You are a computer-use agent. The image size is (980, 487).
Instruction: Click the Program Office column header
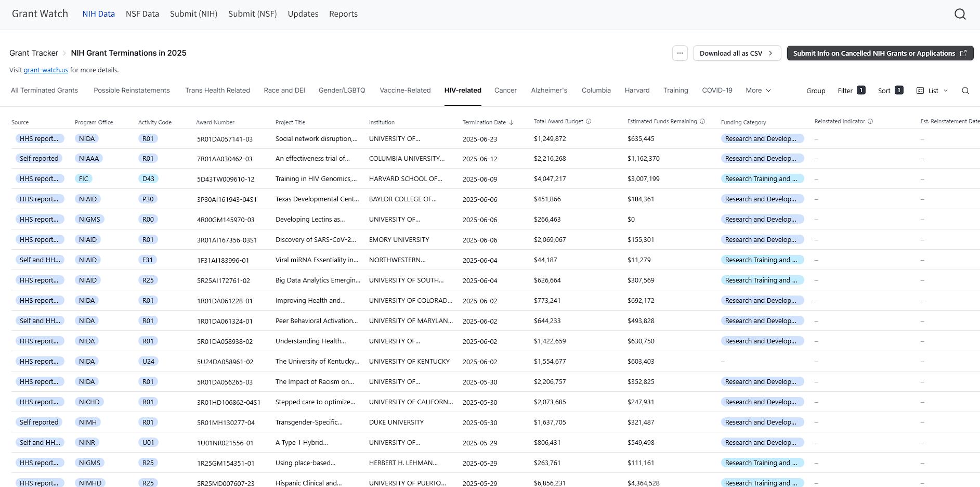(94, 122)
